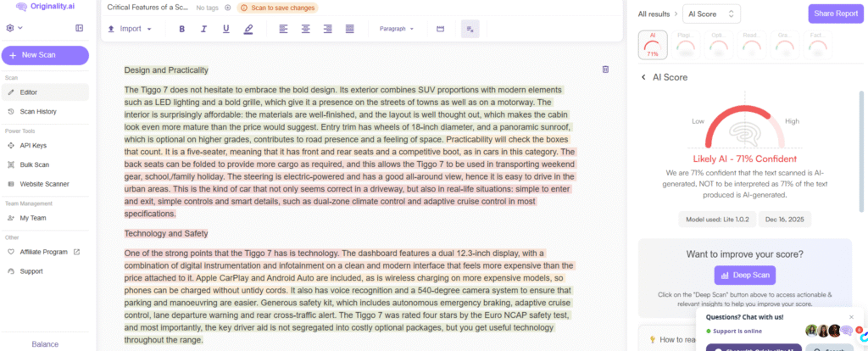
Task: Go back using AI Score arrow
Action: point(643,77)
